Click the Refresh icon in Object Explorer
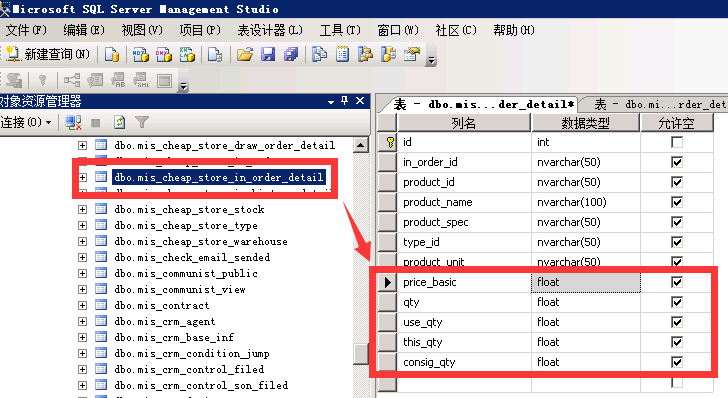 click(119, 123)
